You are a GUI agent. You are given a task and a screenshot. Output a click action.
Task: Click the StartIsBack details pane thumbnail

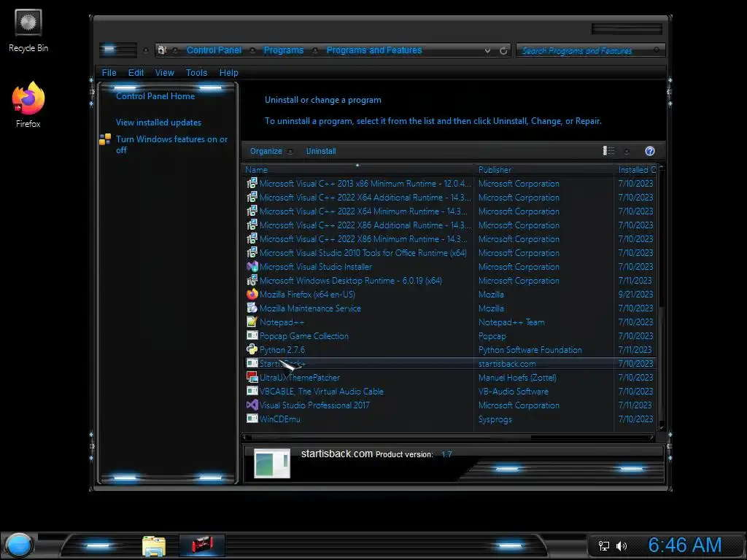point(272,463)
